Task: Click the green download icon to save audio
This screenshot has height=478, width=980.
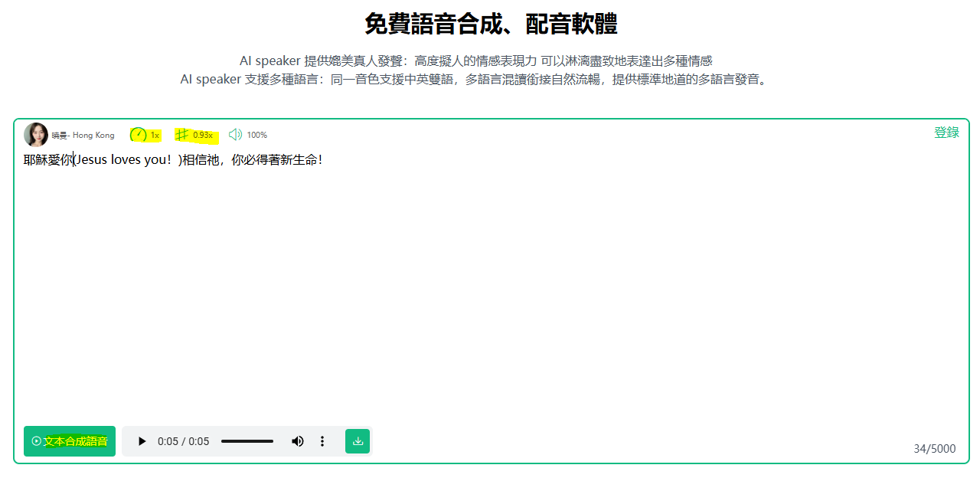Action: point(357,441)
